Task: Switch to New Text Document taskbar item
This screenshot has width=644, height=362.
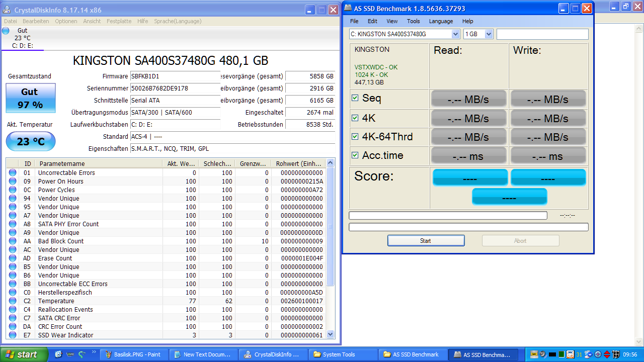Action: click(x=203, y=354)
